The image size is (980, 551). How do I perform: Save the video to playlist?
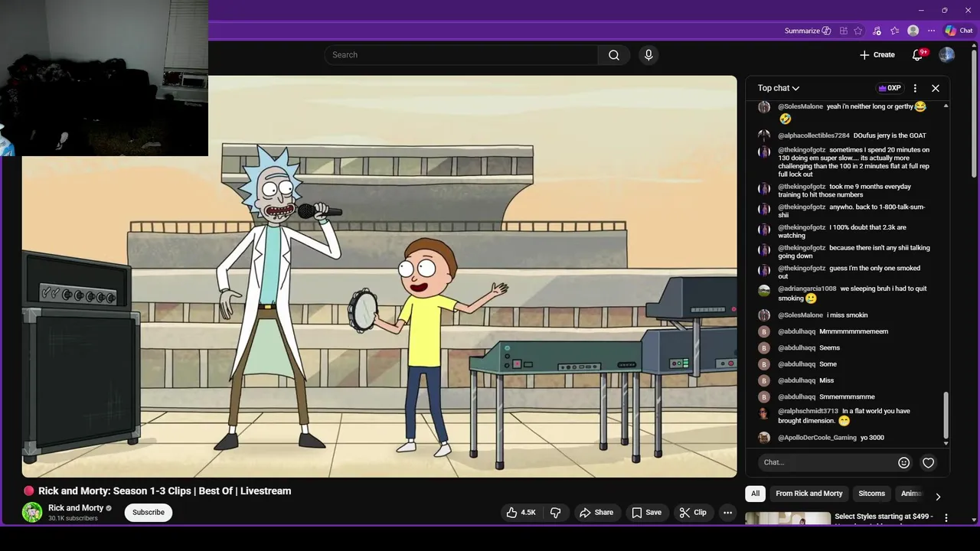tap(646, 513)
